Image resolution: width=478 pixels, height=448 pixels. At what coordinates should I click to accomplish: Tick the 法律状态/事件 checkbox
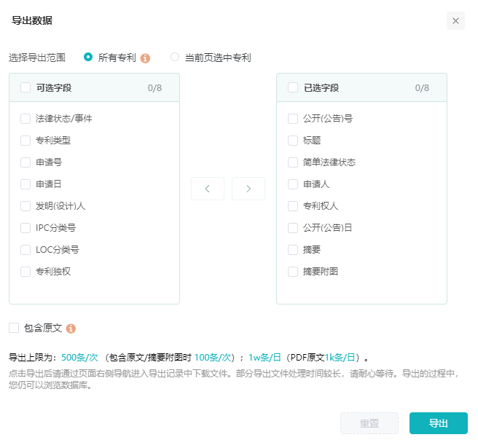26,118
